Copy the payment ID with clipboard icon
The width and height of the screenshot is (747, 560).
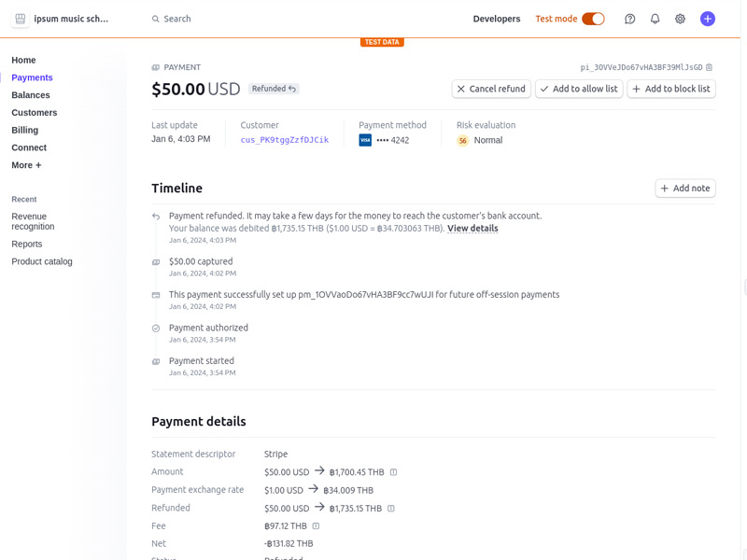(x=710, y=67)
